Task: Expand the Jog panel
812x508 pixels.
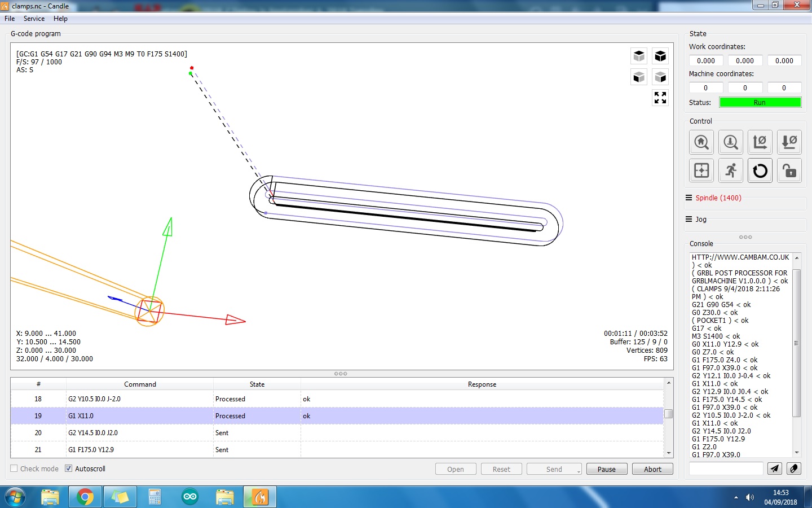Action: (x=700, y=220)
